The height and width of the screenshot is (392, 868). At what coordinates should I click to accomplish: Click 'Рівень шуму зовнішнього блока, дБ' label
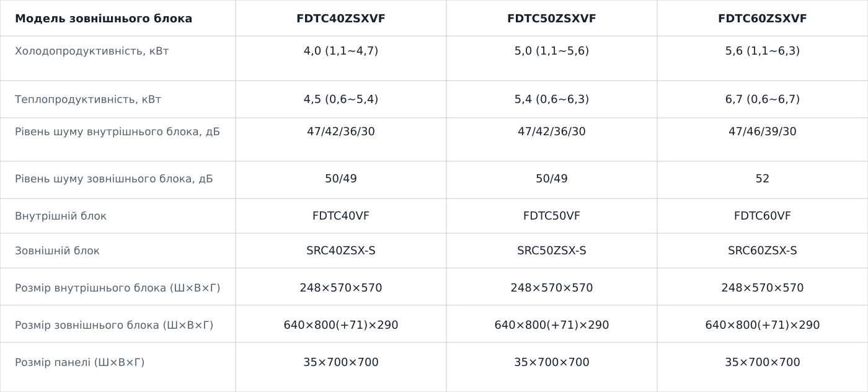[x=113, y=179]
